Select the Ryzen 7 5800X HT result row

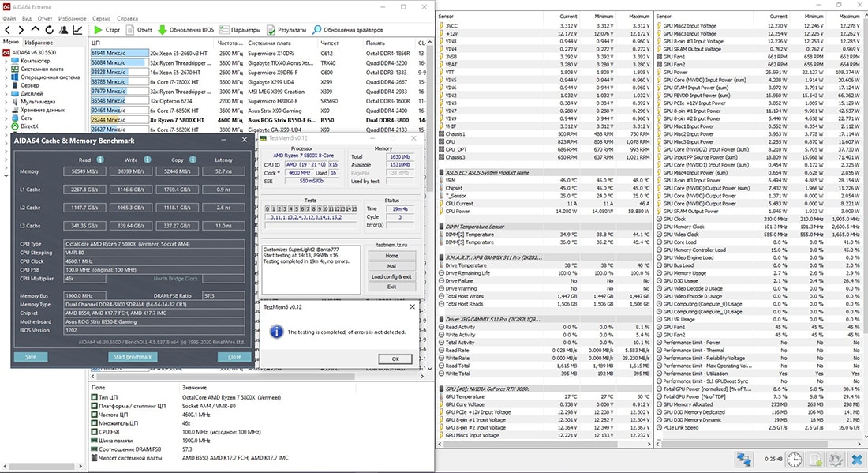(x=181, y=120)
